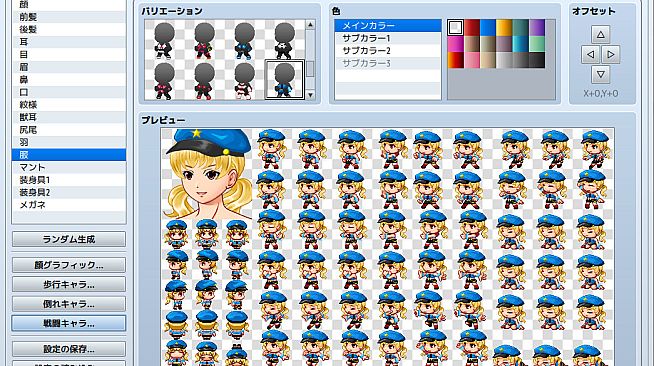Choose the black color swatch

(536, 60)
